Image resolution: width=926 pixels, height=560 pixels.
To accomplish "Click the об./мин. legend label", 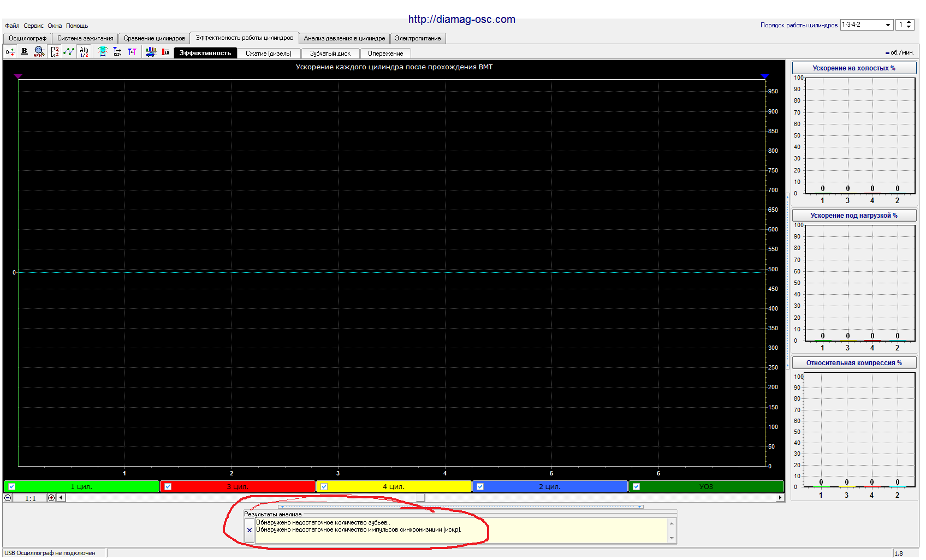I will (901, 53).
